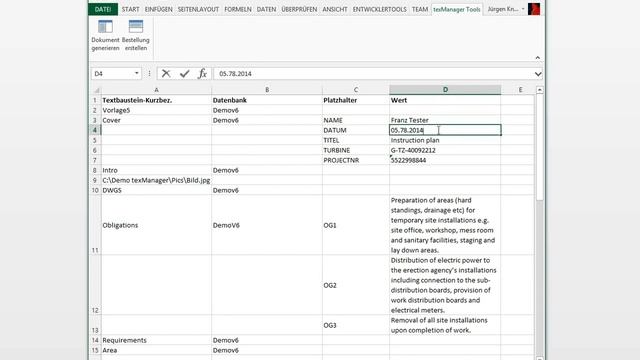The width and height of the screenshot is (640, 360).
Task: Select row 4 header
Action: pos(95,130)
